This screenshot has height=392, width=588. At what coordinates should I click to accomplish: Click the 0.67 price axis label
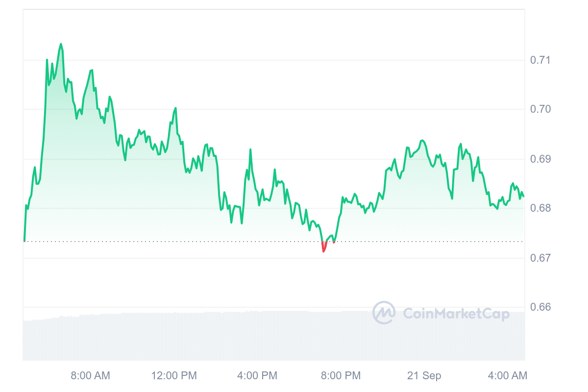(540, 258)
